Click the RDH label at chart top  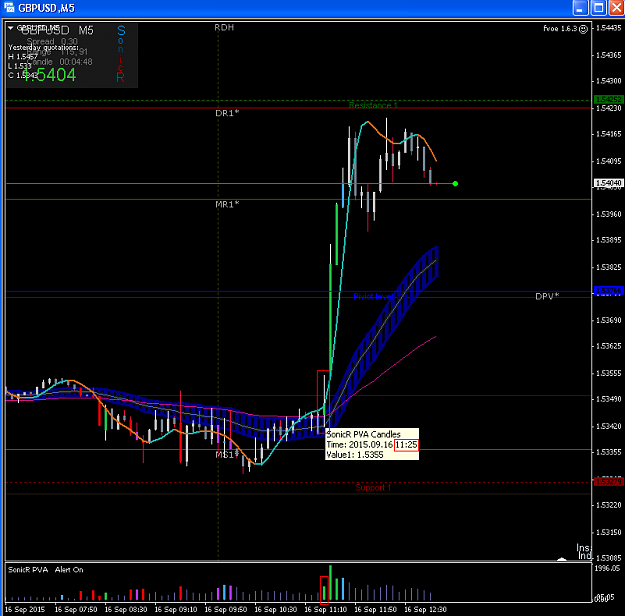click(224, 28)
